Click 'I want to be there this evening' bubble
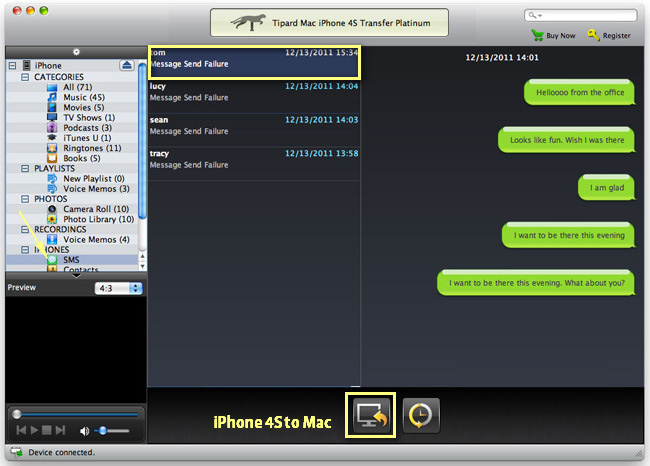 pos(569,235)
